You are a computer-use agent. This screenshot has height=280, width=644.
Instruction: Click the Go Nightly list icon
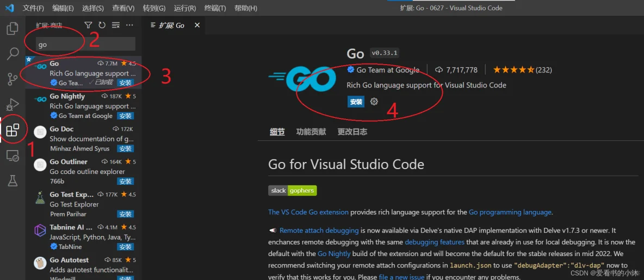point(40,99)
